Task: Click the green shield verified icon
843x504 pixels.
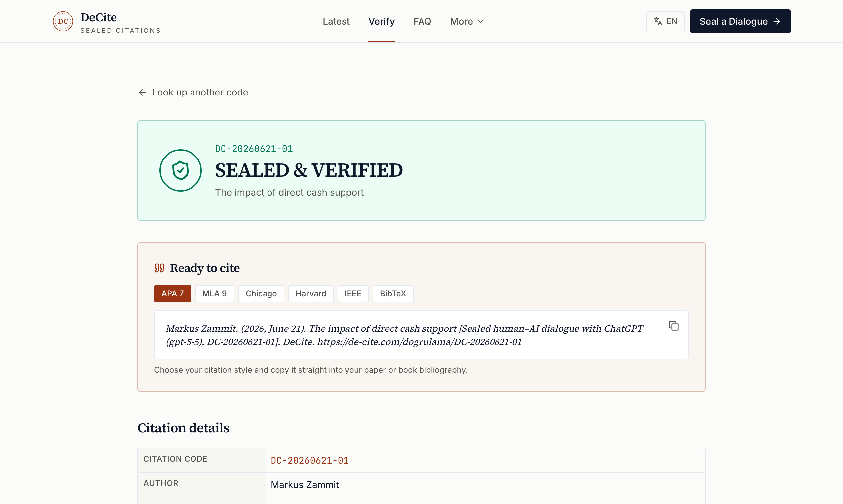Action: [x=181, y=170]
